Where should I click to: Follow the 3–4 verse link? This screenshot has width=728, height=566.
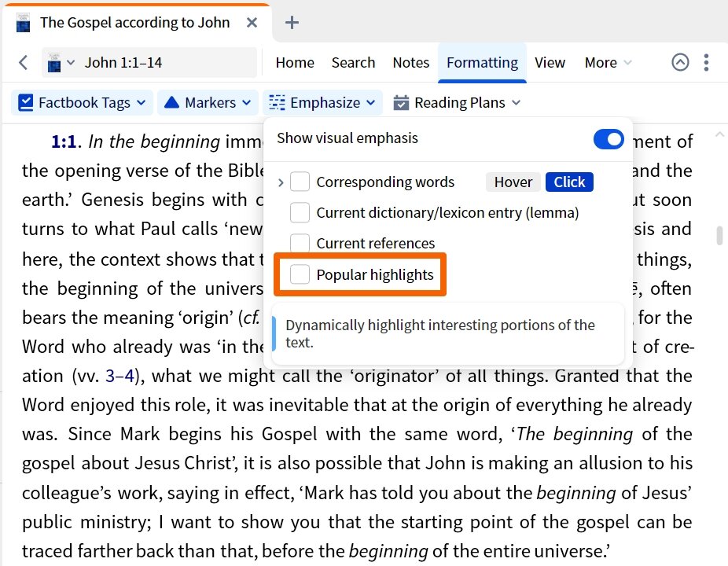pyautogui.click(x=119, y=376)
